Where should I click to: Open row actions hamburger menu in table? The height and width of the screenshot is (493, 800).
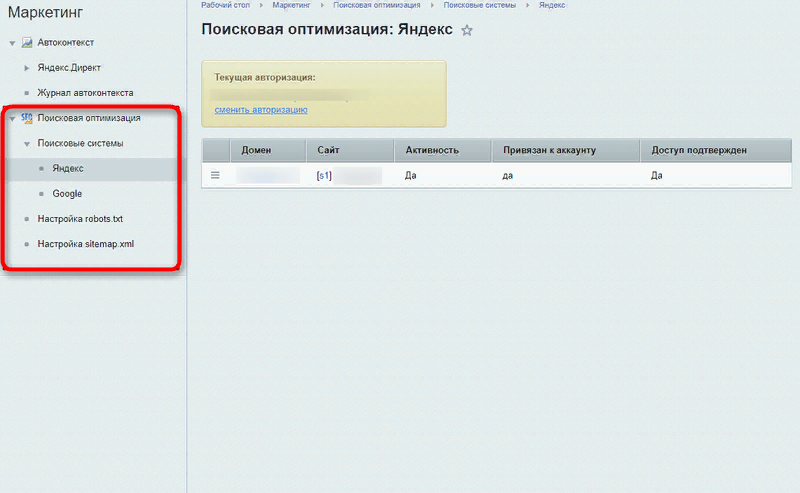coord(214,175)
